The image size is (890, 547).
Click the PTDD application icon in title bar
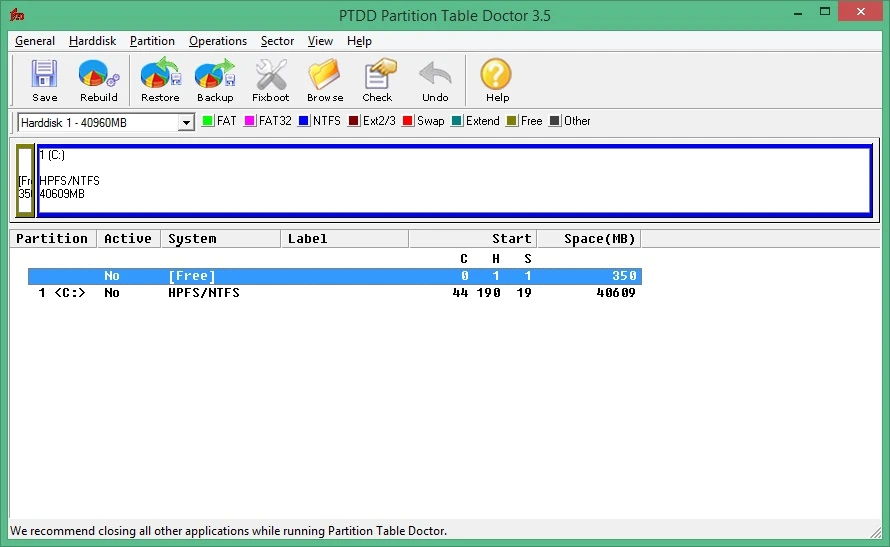(17, 15)
